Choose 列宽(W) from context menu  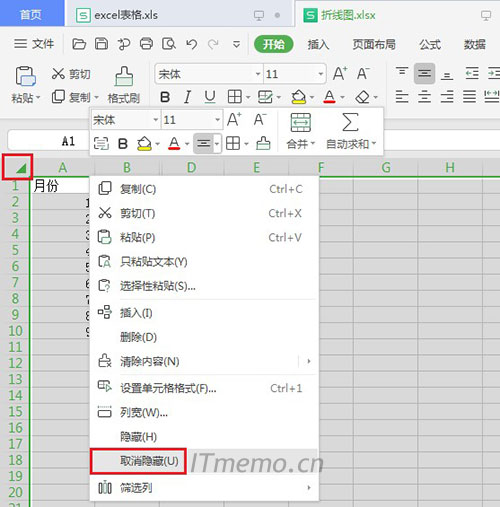[204, 413]
